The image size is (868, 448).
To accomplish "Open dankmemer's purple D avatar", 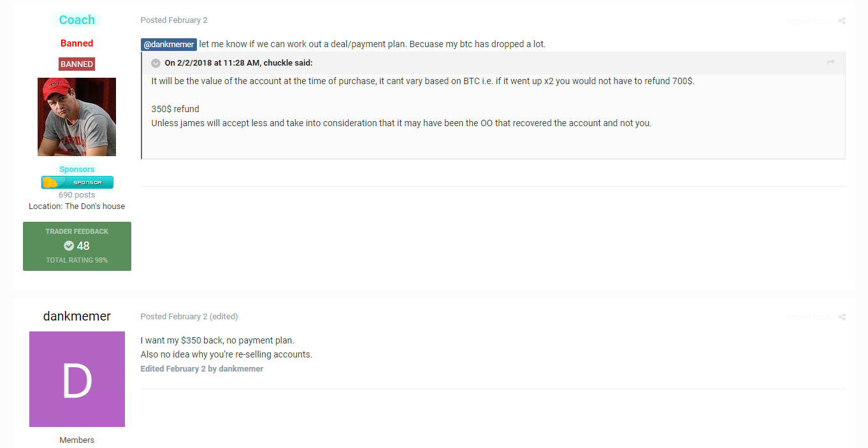I will coord(77,379).
